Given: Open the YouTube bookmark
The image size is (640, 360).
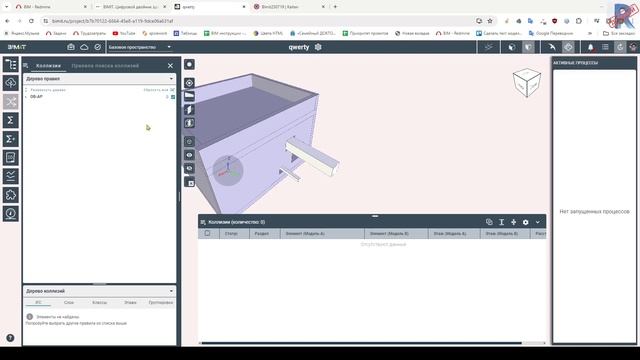Looking at the screenshot, I should point(124,33).
